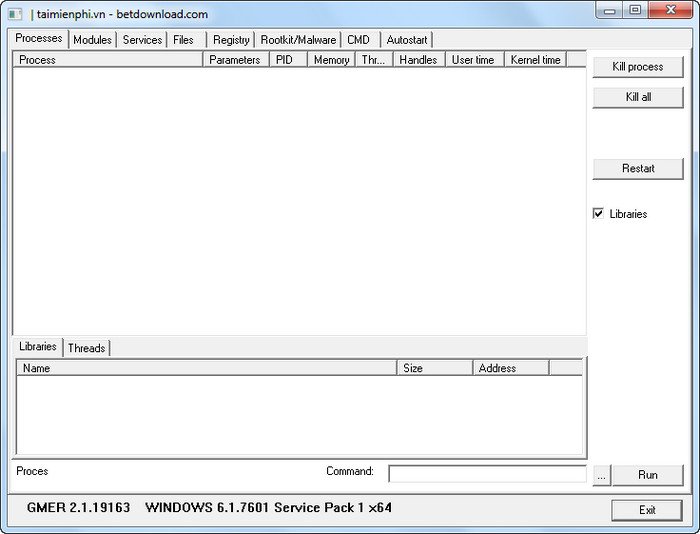This screenshot has width=700, height=534.
Task: Open the Registry tab
Action: tap(231, 40)
